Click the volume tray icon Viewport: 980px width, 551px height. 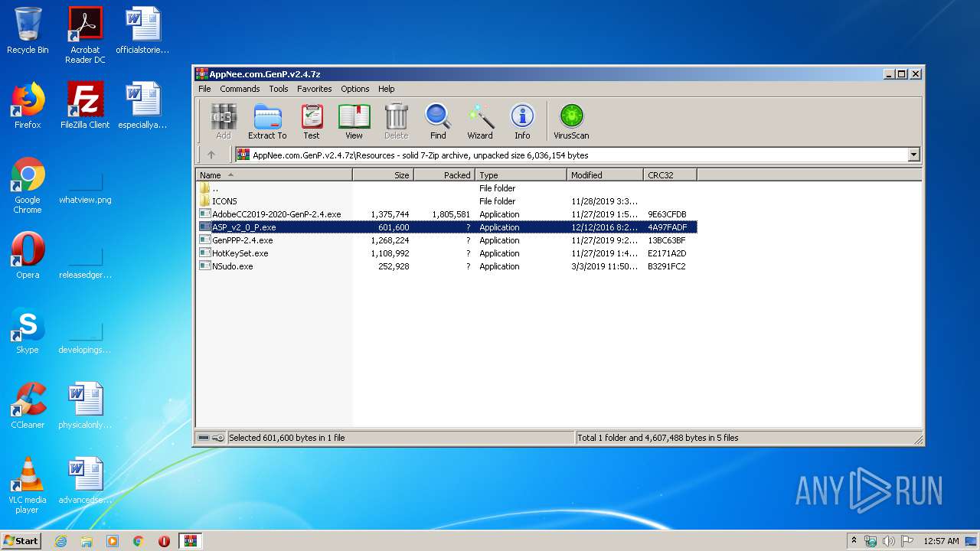click(888, 541)
